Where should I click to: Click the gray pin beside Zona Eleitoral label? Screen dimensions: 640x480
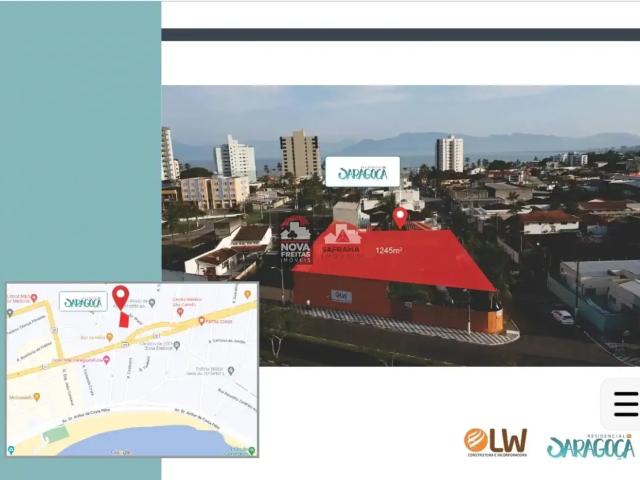(176, 346)
